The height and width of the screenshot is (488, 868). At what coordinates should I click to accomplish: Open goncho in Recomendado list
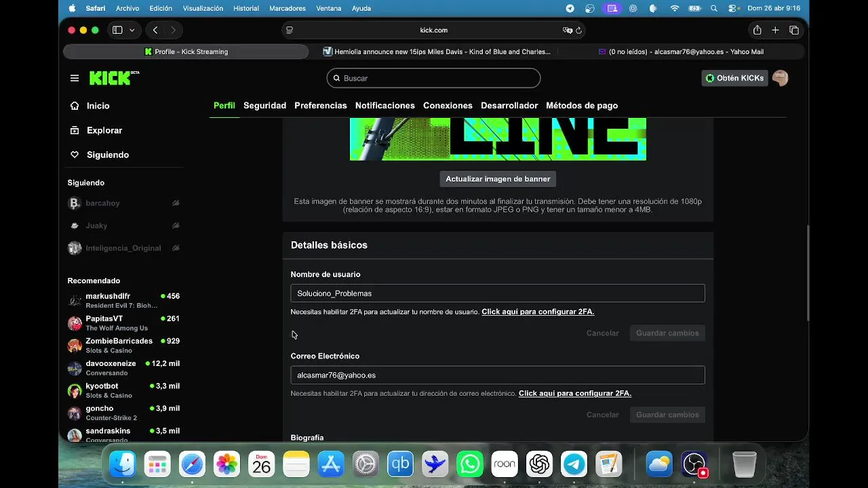tap(123, 413)
